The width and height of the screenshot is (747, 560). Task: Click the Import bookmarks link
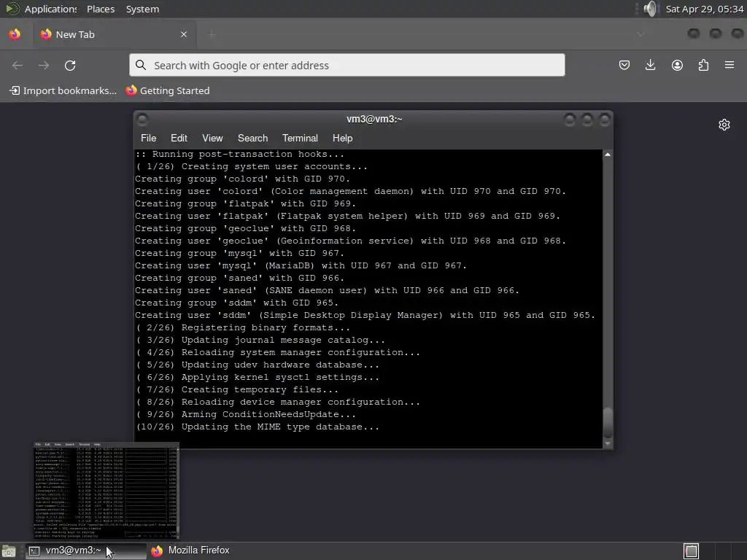tap(63, 90)
